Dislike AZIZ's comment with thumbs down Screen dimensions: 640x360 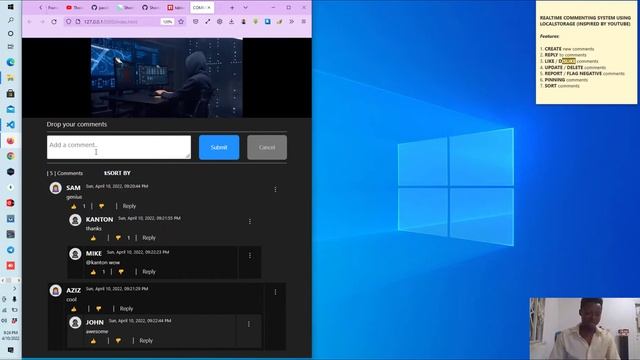pyautogui.click(x=98, y=309)
